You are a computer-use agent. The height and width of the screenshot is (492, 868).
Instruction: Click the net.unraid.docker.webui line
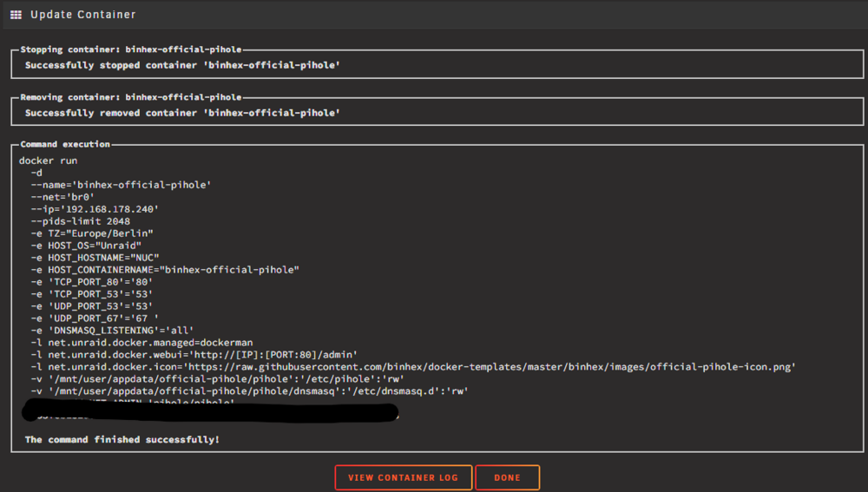click(x=194, y=355)
